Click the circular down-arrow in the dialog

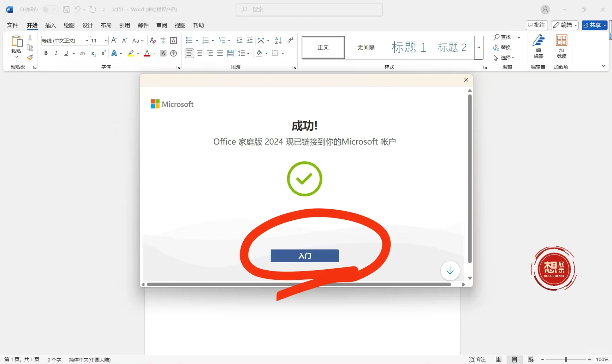450,271
